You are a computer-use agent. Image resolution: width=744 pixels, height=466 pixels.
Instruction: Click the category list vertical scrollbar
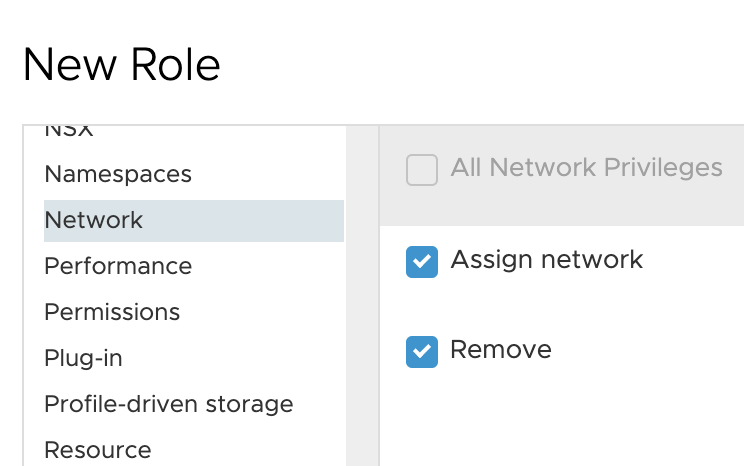pyautogui.click(x=363, y=296)
